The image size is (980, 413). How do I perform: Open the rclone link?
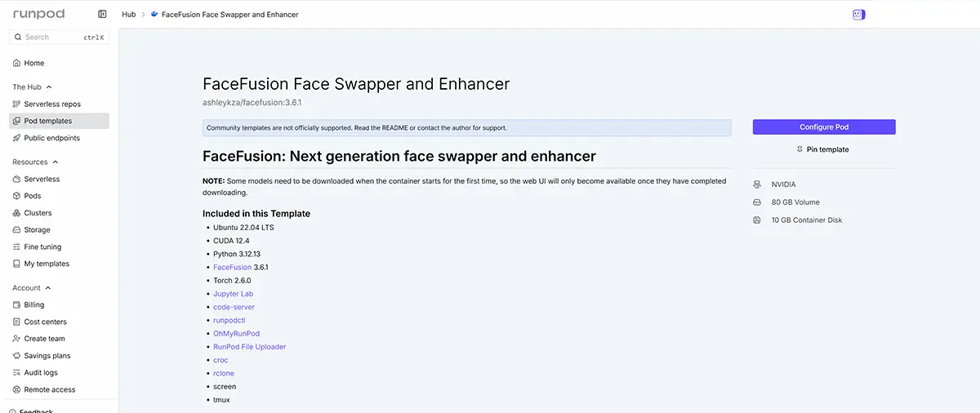pos(224,374)
